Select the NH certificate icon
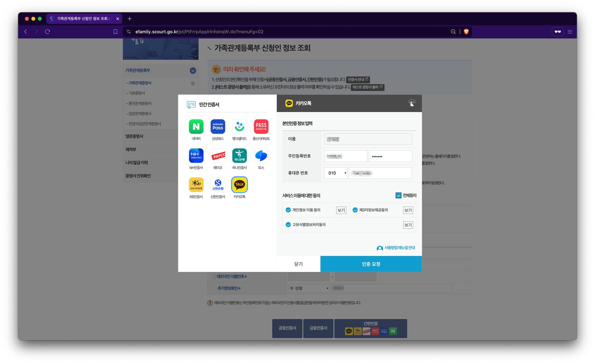The width and height of the screenshot is (595, 364). (196, 156)
